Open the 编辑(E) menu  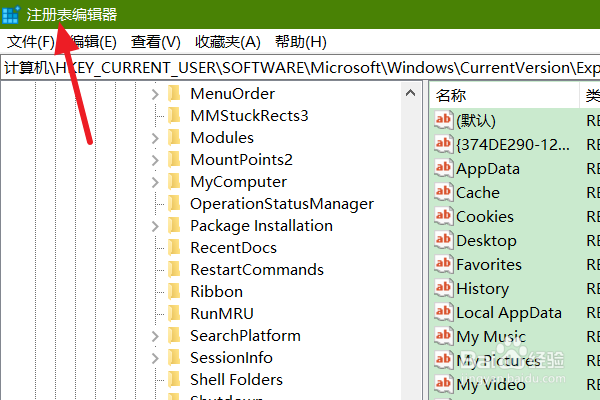point(94,42)
